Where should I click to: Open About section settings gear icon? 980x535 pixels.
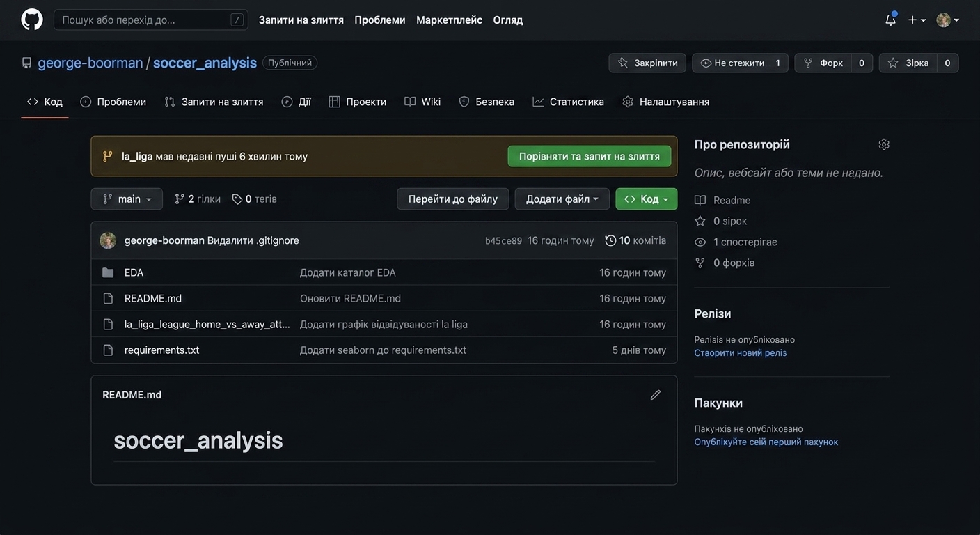pyautogui.click(x=884, y=144)
